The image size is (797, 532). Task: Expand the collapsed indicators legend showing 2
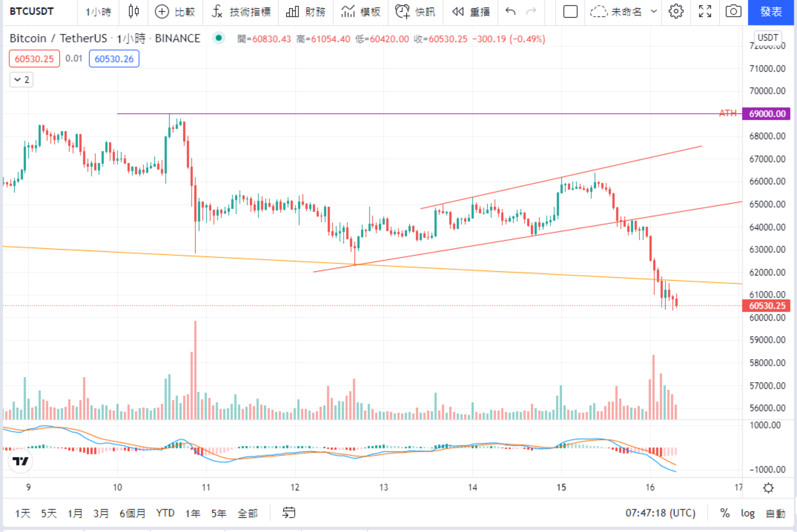[21, 80]
